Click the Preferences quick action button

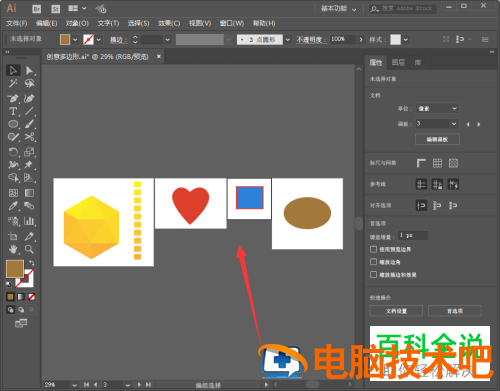(x=455, y=311)
